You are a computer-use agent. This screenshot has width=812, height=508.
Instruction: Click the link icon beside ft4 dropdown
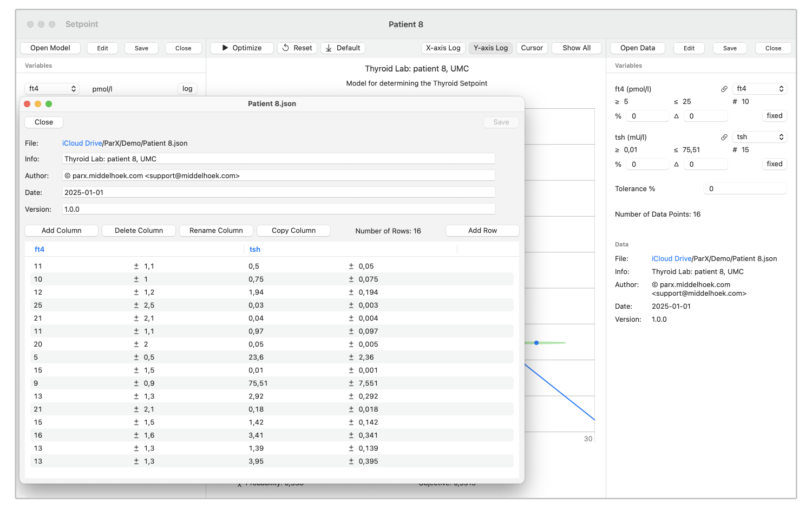pos(724,89)
